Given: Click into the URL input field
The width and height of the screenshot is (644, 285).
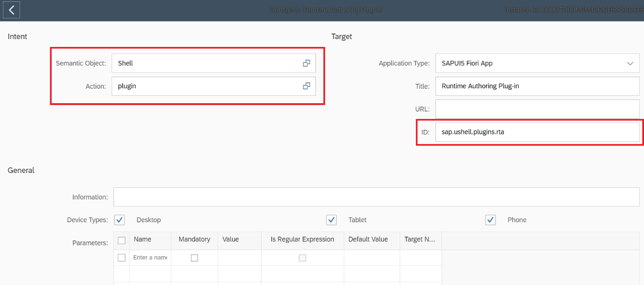Looking at the screenshot, I should pos(537,109).
